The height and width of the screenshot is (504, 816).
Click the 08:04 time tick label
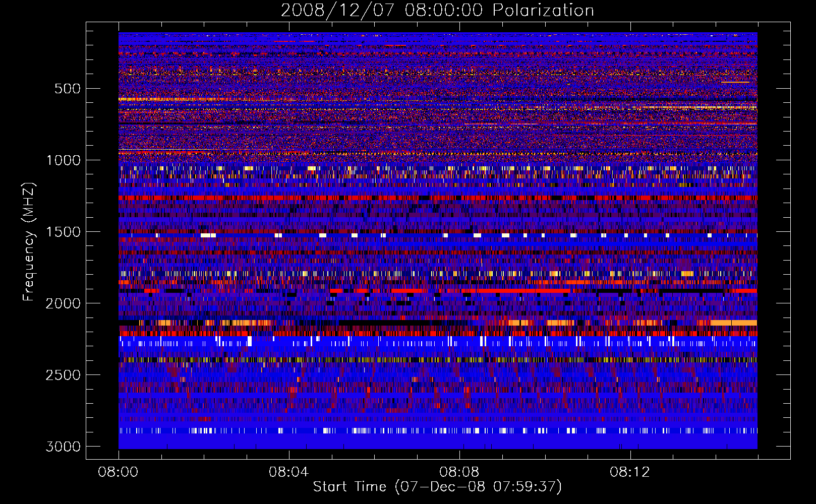(x=288, y=472)
